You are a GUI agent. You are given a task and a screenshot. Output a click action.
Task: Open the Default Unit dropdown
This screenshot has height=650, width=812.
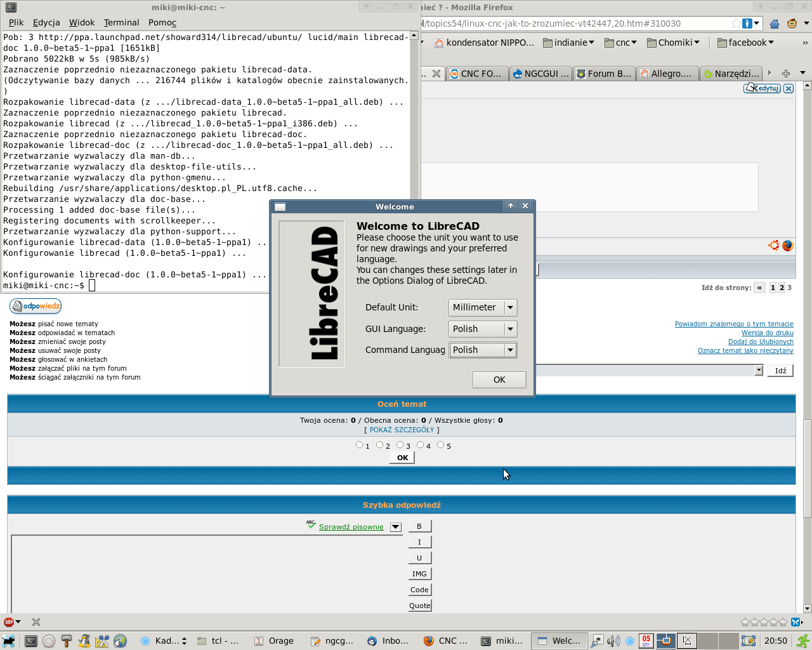[x=483, y=307]
